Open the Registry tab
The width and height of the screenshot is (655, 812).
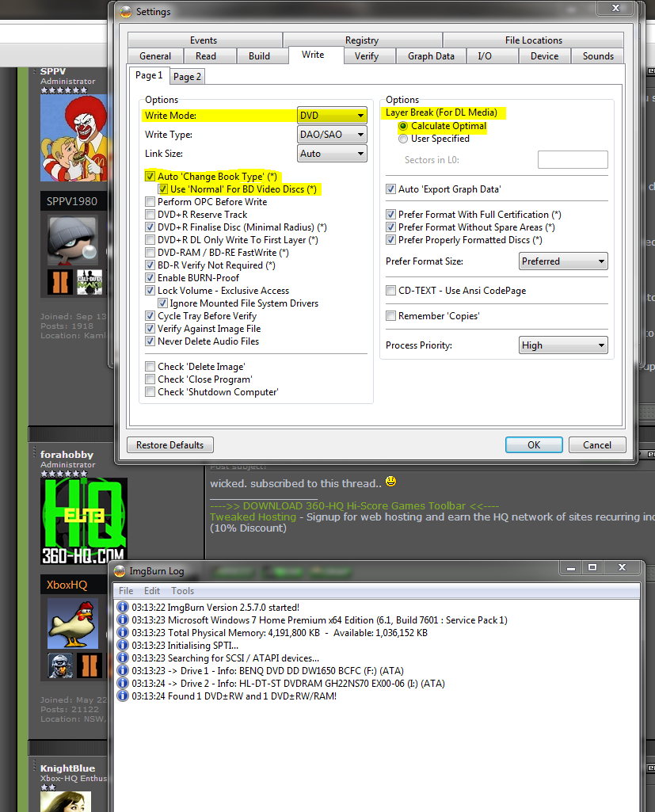(362, 40)
